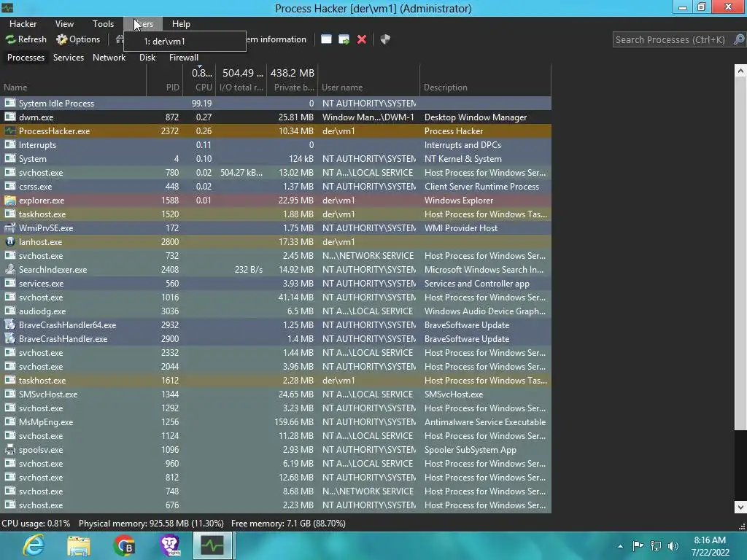Select the 1: der\vm1 menu entry
Screen dimensions: 747x560
pos(185,42)
